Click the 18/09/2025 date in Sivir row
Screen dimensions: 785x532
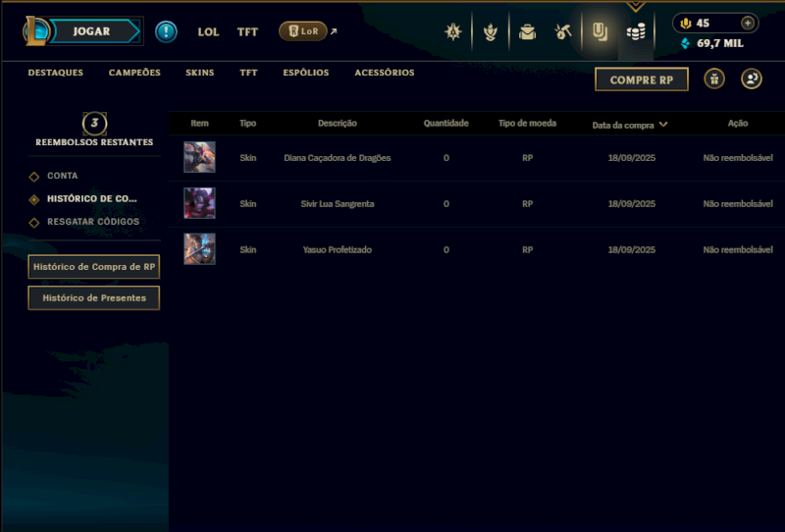632,204
